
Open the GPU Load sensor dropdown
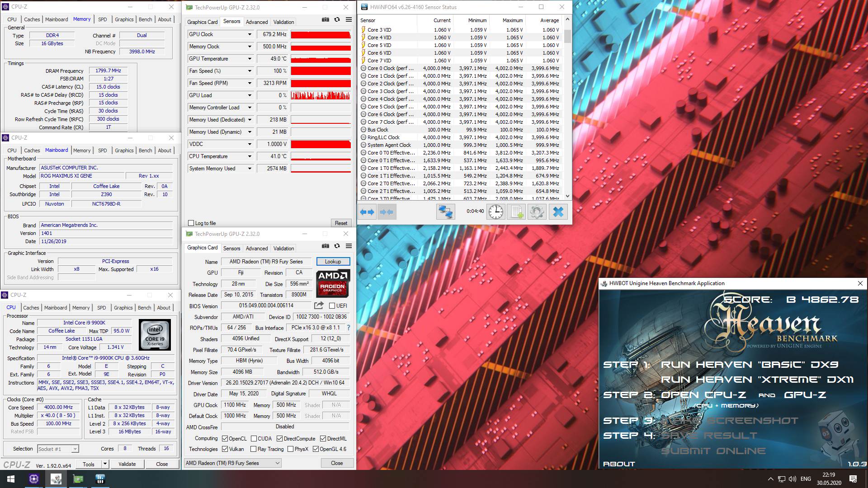[250, 95]
